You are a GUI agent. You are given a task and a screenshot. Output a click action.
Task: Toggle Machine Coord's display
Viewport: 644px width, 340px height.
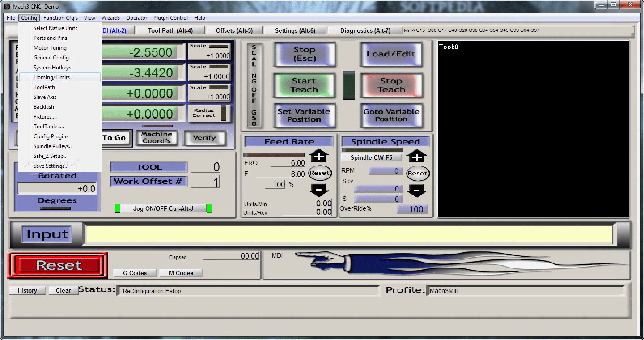click(157, 137)
